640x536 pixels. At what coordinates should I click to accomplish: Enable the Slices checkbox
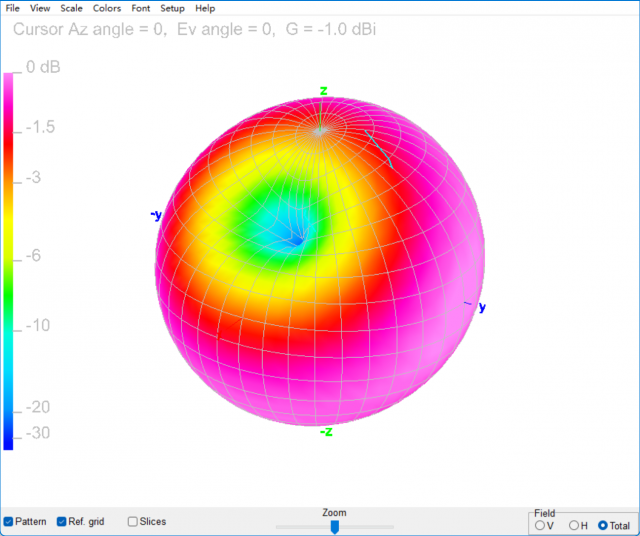click(133, 521)
